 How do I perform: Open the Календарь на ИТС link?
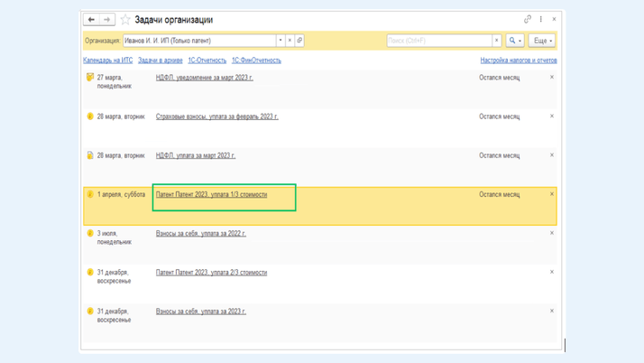pyautogui.click(x=107, y=60)
